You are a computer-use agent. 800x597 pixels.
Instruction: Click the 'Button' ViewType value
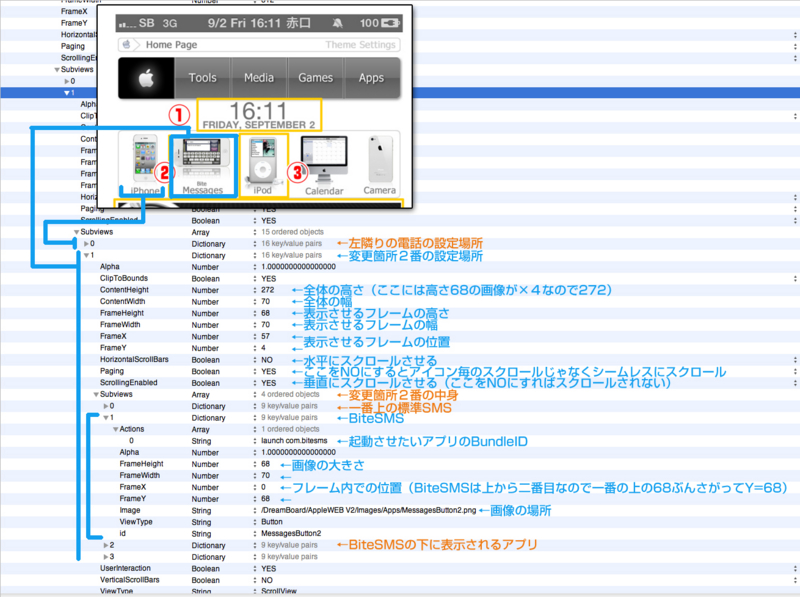[x=271, y=522]
